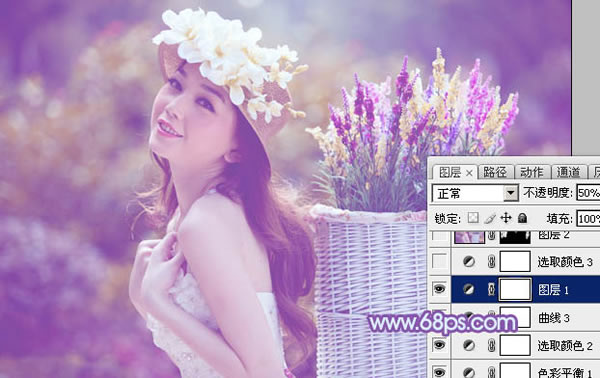The height and width of the screenshot is (378, 600).
Task: Switch to the 动作 (Actions) tab
Action: pyautogui.click(x=532, y=173)
